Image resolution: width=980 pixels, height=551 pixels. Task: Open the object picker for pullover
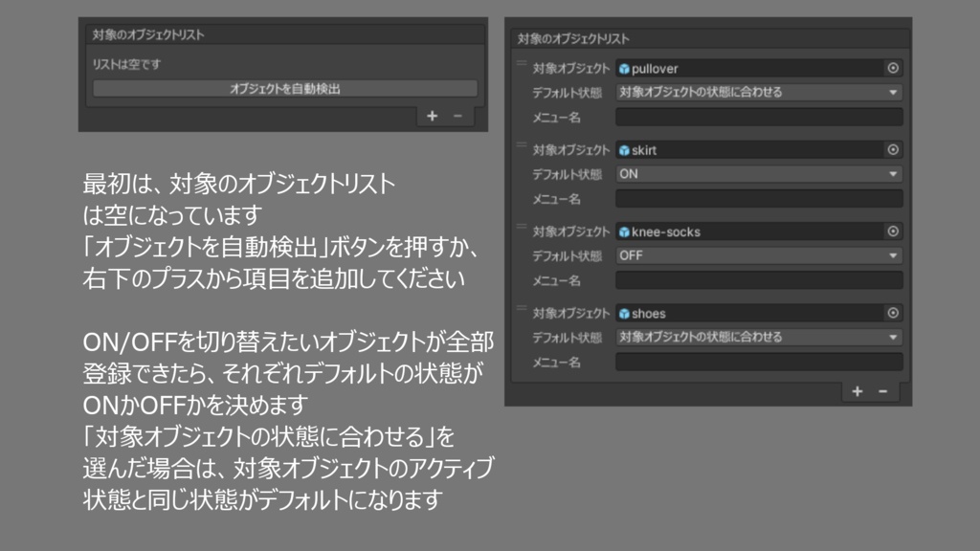click(892, 68)
